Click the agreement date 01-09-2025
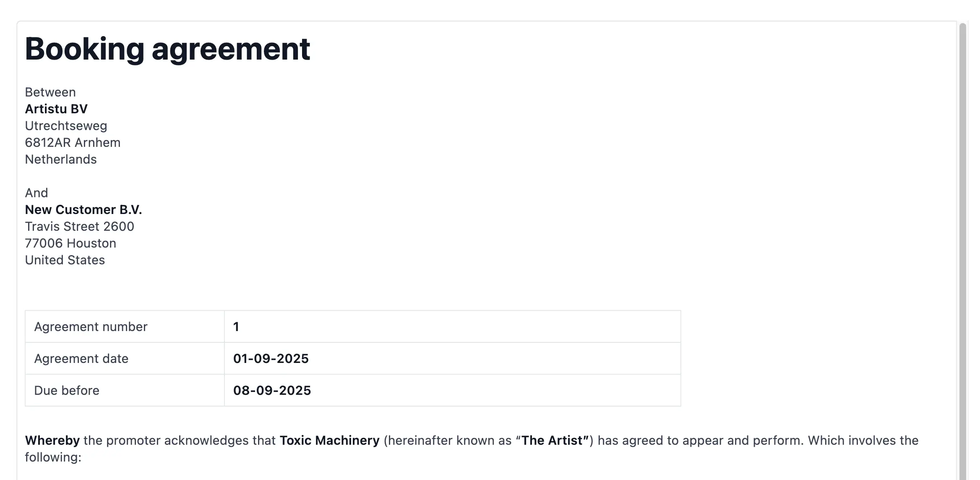 coord(271,359)
